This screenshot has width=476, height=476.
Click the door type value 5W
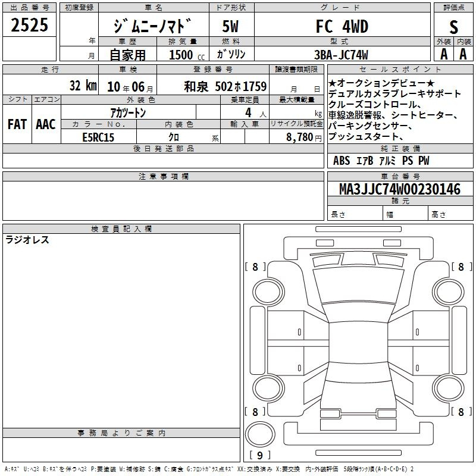[x=231, y=26]
